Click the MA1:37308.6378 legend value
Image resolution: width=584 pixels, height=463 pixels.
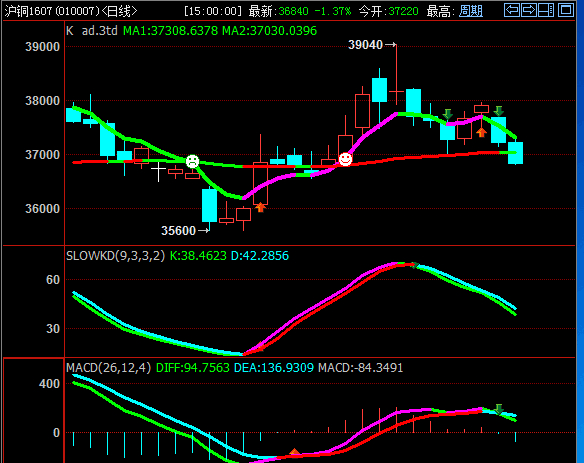tap(170, 31)
